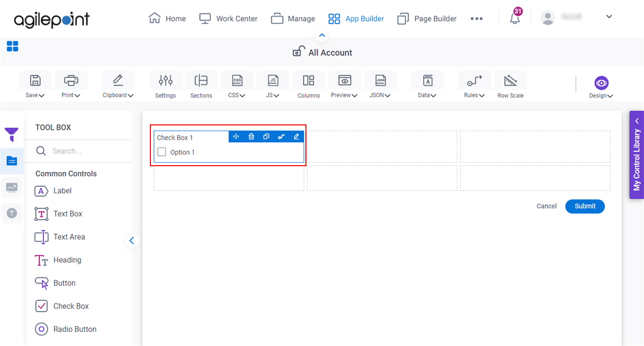The height and width of the screenshot is (346, 644).
Task: Select the Columns tool in the toolbar
Action: (x=308, y=85)
